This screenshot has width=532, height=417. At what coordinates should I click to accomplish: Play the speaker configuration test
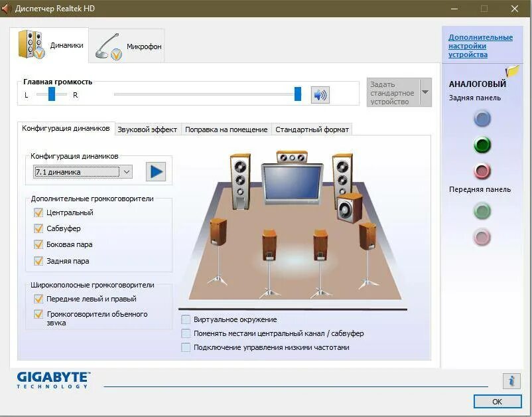(156, 171)
